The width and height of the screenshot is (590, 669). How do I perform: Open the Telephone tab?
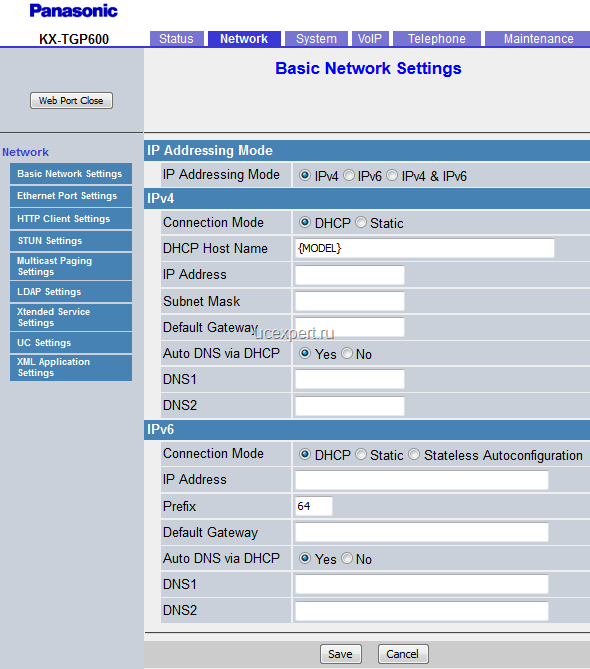tap(436, 39)
